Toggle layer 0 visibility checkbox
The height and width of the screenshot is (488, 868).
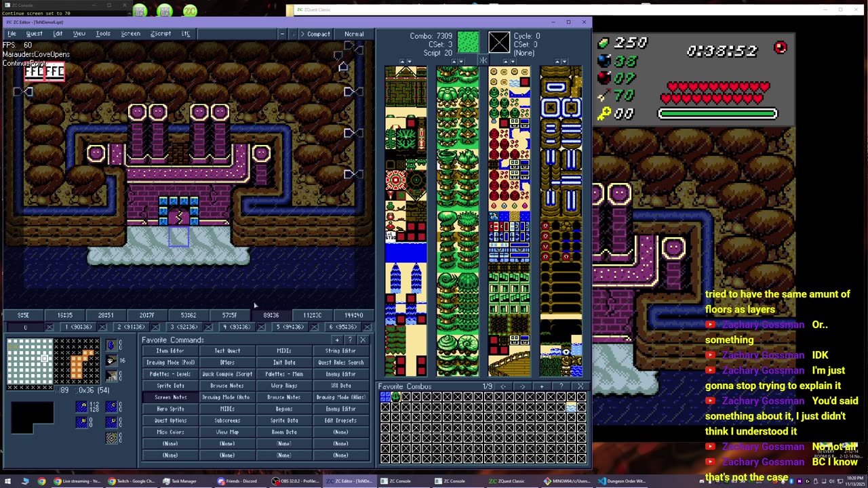click(x=50, y=327)
